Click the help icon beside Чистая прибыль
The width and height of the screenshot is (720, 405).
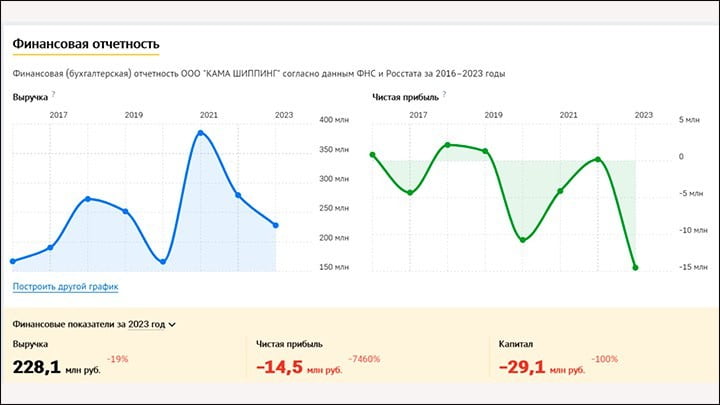click(x=444, y=95)
